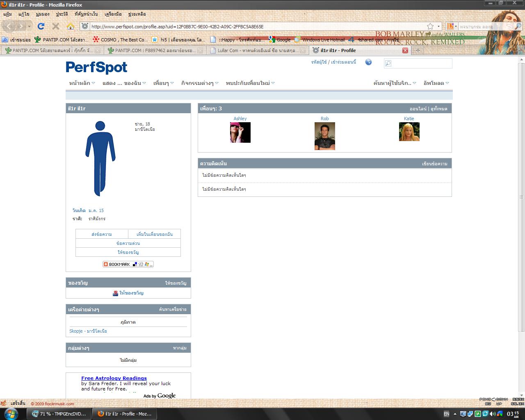This screenshot has width=525, height=420.
Task: Click the taskbar clock 03:15 AM
Action: pos(513,414)
